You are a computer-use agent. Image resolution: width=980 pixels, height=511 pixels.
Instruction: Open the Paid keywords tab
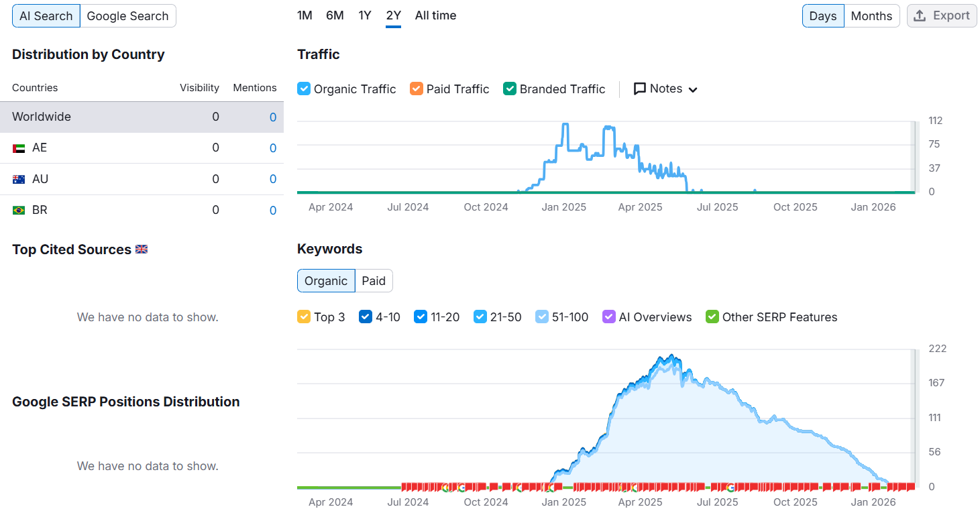[374, 281]
